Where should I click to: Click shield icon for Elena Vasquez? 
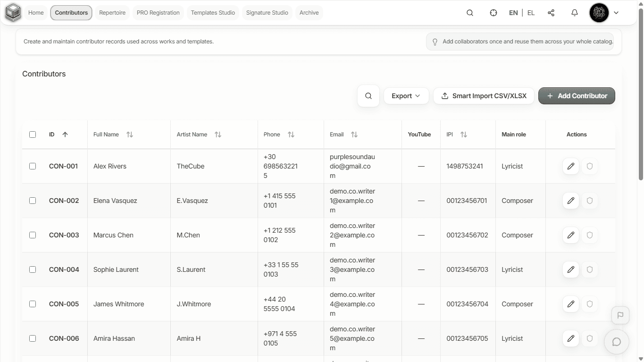pos(590,201)
